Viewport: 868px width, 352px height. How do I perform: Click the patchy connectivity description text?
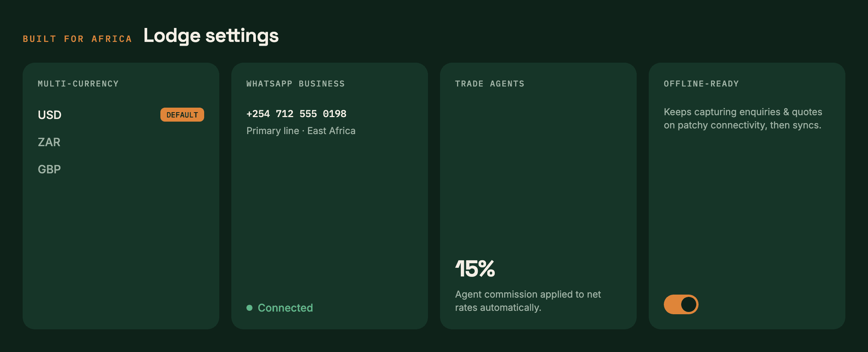tap(743, 119)
